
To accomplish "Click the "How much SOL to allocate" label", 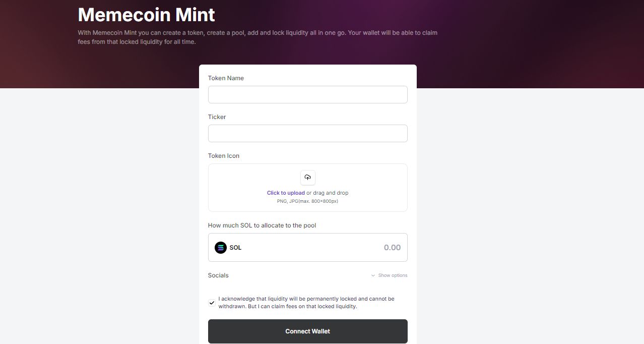I will tap(262, 225).
